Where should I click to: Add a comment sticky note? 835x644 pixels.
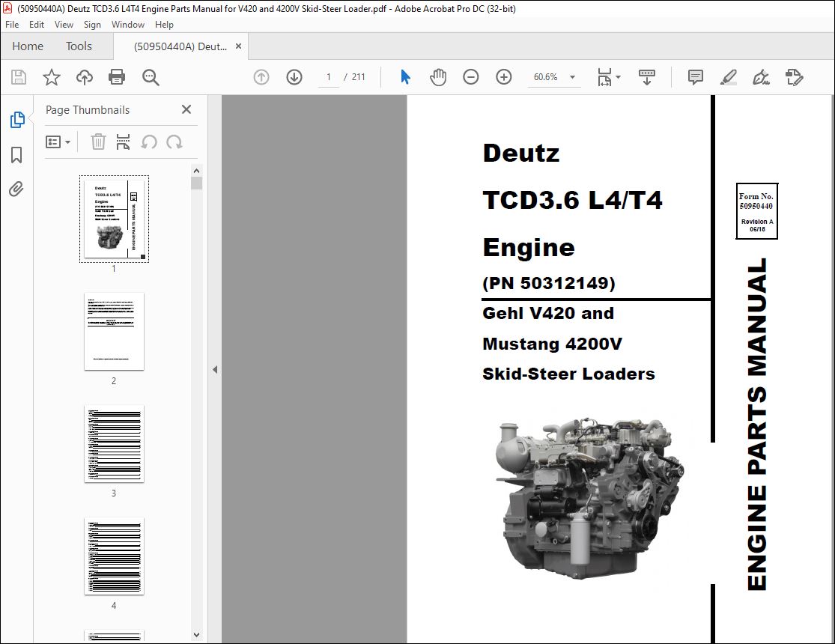[x=696, y=77]
